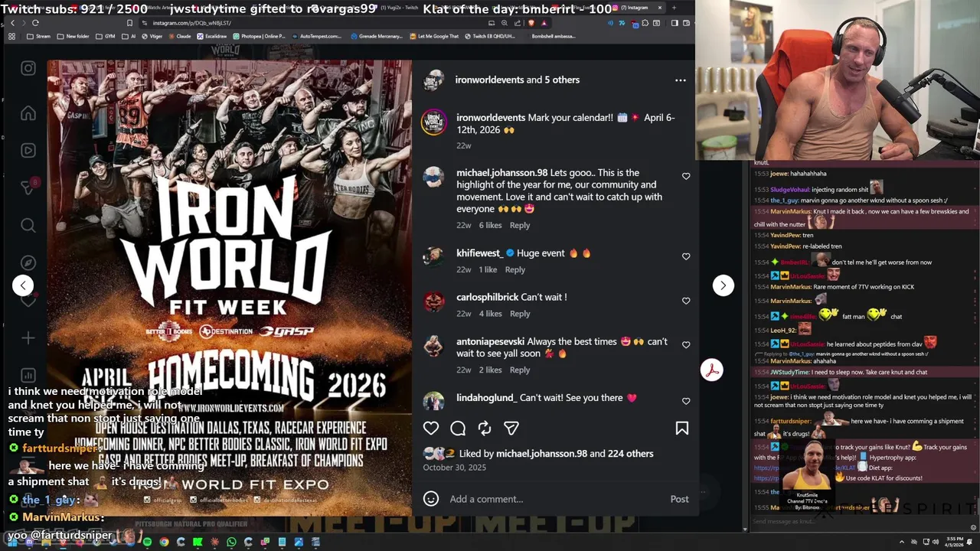Reply to khifiewest_'s comment

tap(515, 269)
